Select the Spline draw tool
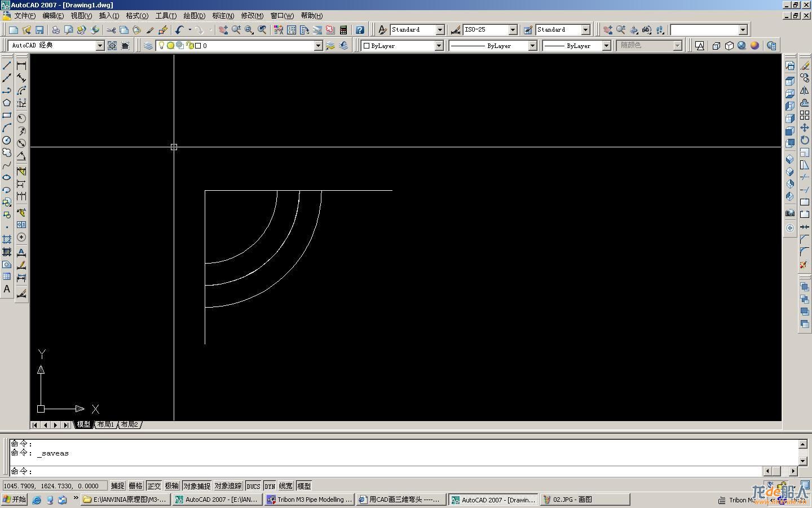This screenshot has height=508, width=812. point(7,165)
